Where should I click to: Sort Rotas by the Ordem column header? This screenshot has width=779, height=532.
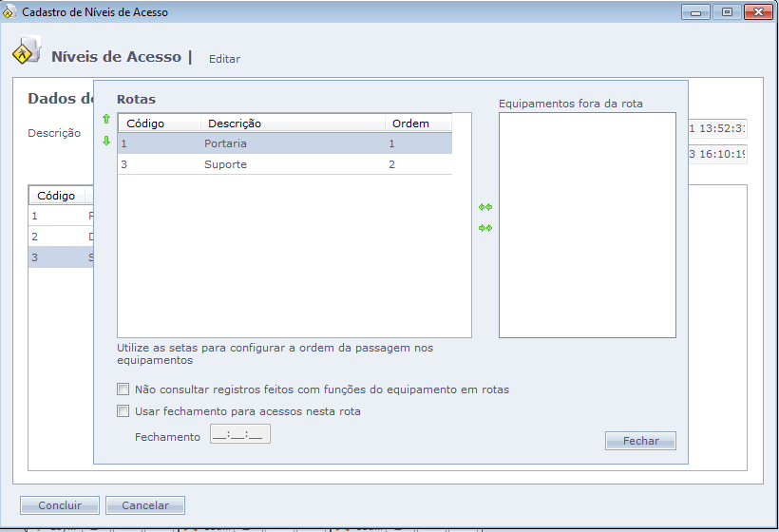[x=417, y=123]
